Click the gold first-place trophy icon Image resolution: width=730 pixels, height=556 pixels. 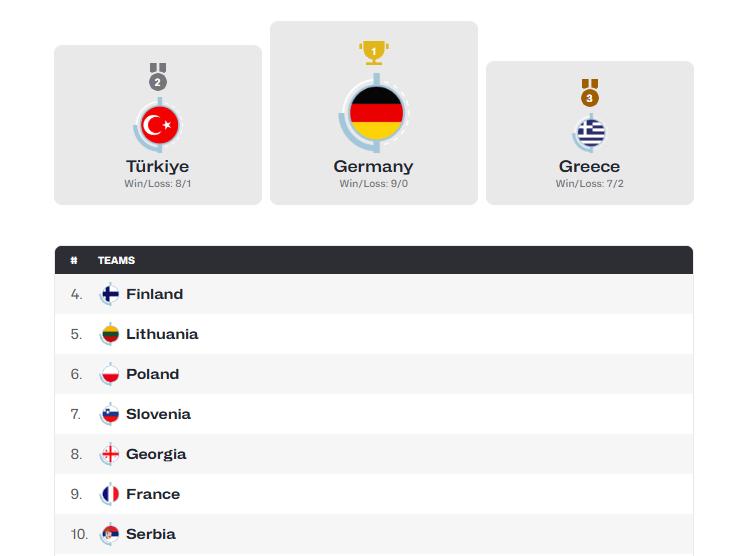(374, 51)
